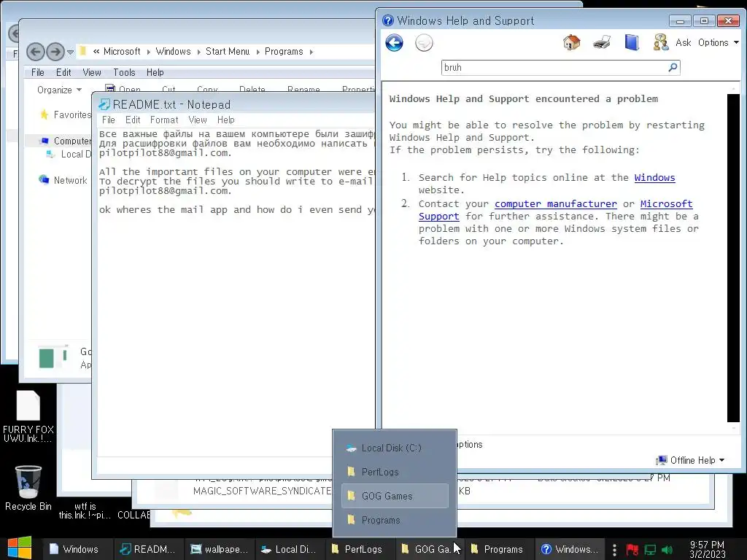Click Microsoft in the address breadcrumb

(122, 52)
